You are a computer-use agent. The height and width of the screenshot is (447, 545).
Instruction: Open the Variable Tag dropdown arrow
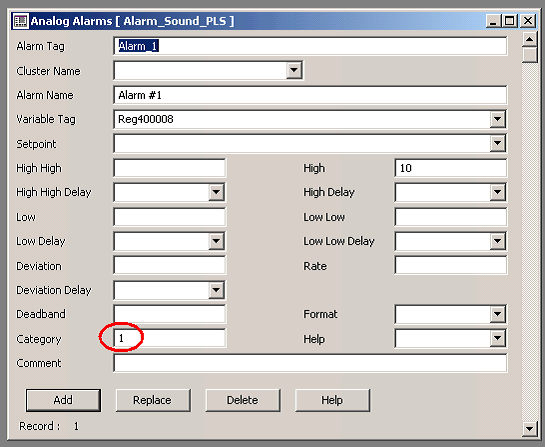pyautogui.click(x=497, y=119)
